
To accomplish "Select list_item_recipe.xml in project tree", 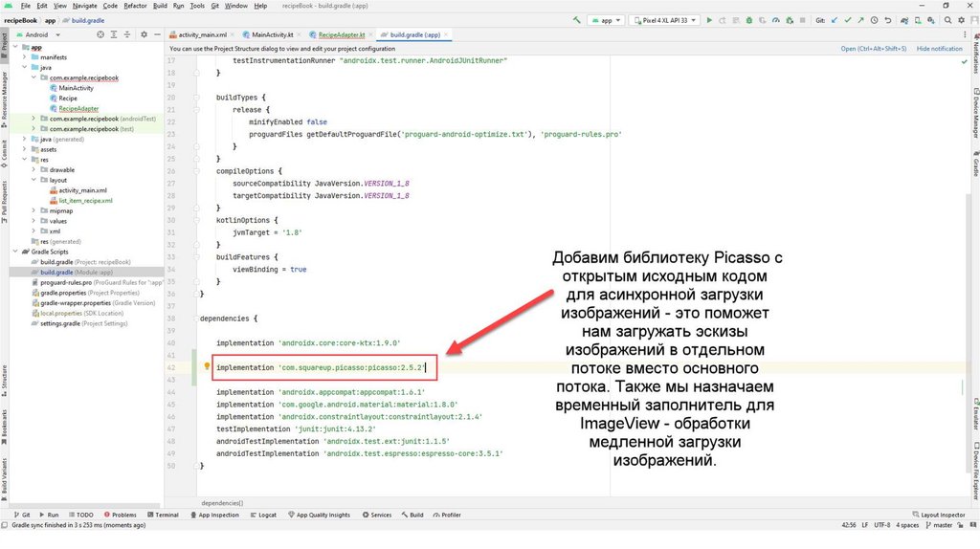I will (85, 201).
